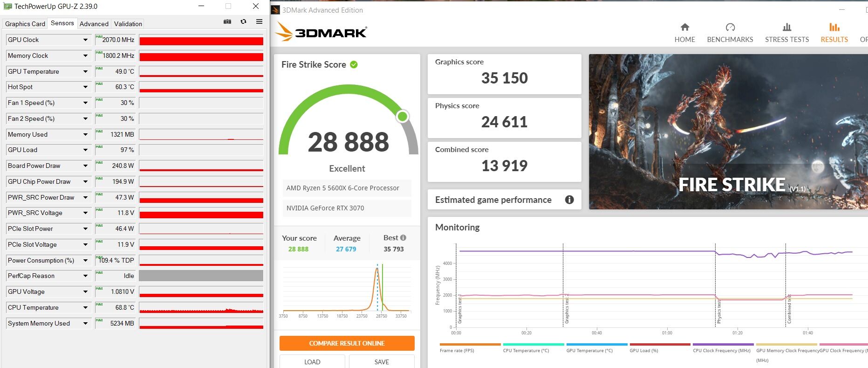Open Stress Tests chart icon
This screenshot has height=368, width=868.
787,27
